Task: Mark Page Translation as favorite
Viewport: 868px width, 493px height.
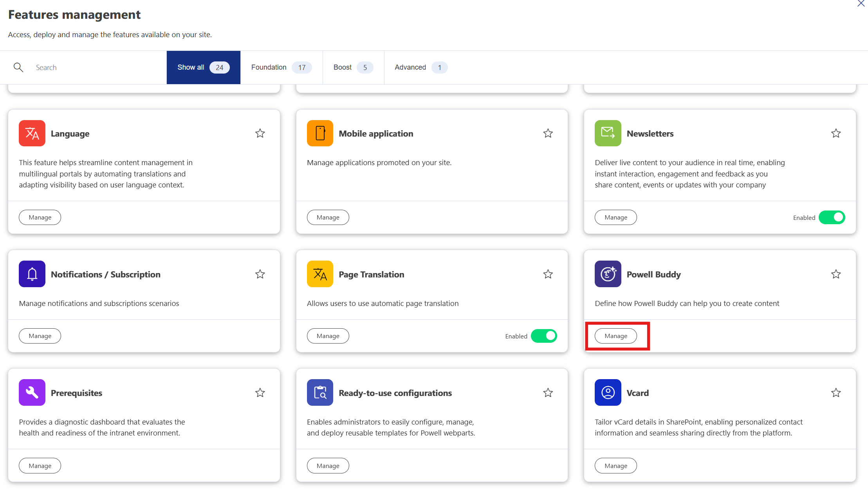Action: point(548,274)
